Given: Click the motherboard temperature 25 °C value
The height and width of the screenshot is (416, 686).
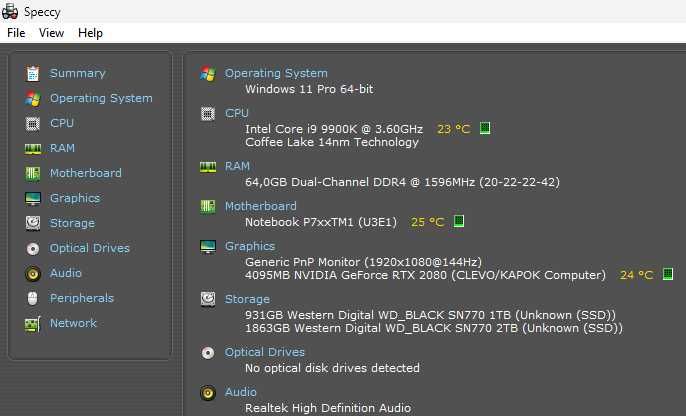Looking at the screenshot, I should coord(427,222).
